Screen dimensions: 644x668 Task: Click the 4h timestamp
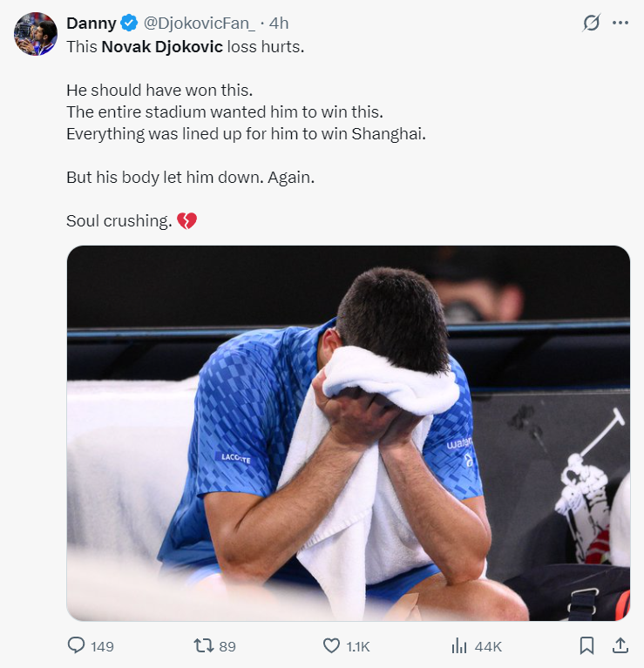pos(279,22)
